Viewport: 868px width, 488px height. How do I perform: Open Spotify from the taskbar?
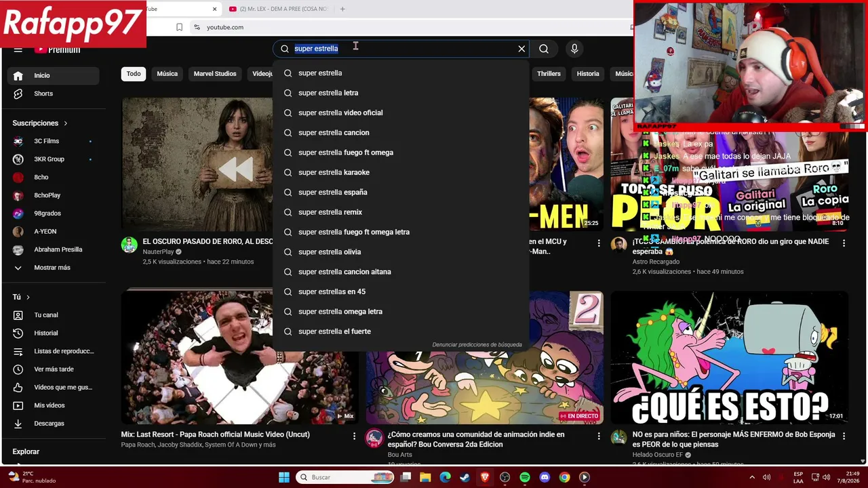525,477
